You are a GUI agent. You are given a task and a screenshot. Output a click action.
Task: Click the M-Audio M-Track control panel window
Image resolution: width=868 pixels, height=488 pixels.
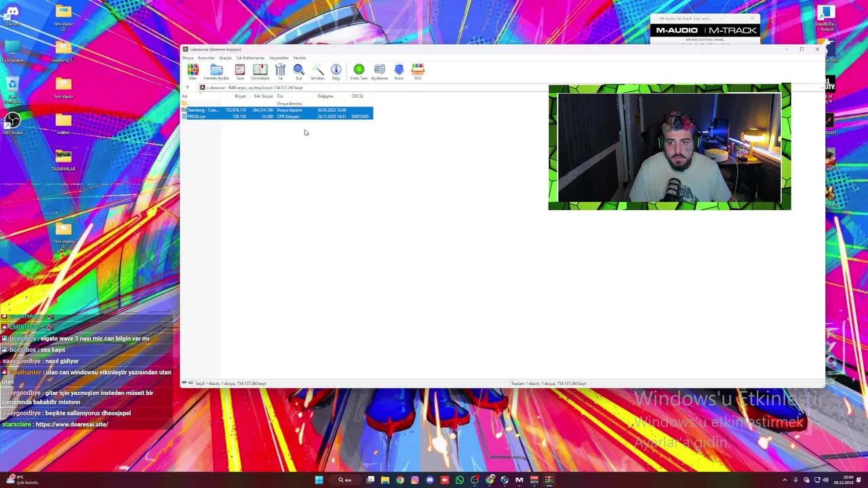[705, 29]
